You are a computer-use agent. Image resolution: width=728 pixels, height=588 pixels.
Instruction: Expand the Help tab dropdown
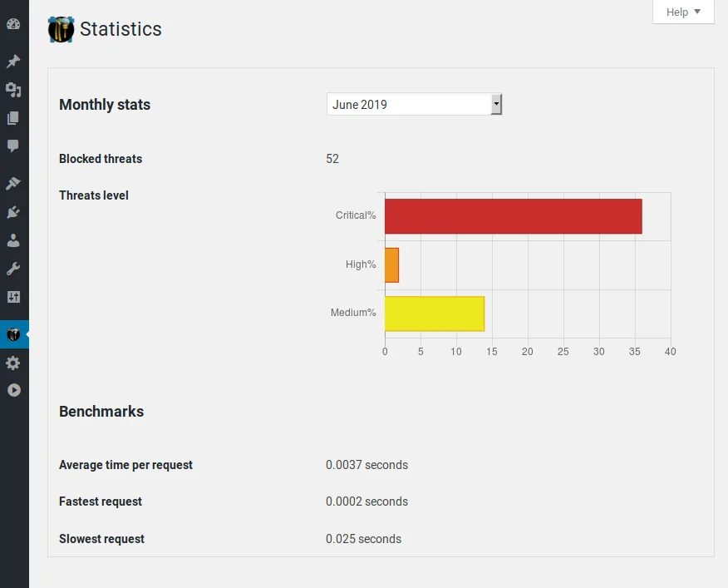pyautogui.click(x=683, y=12)
